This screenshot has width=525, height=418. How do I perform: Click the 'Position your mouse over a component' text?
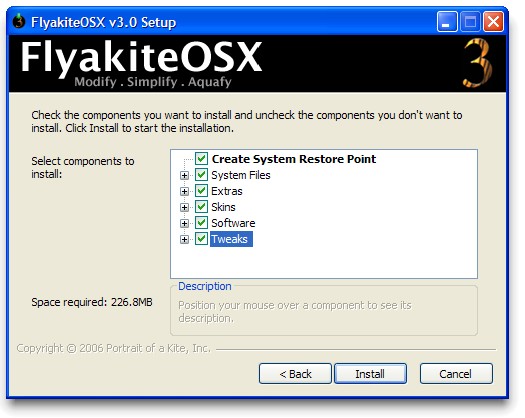pyautogui.click(x=295, y=311)
